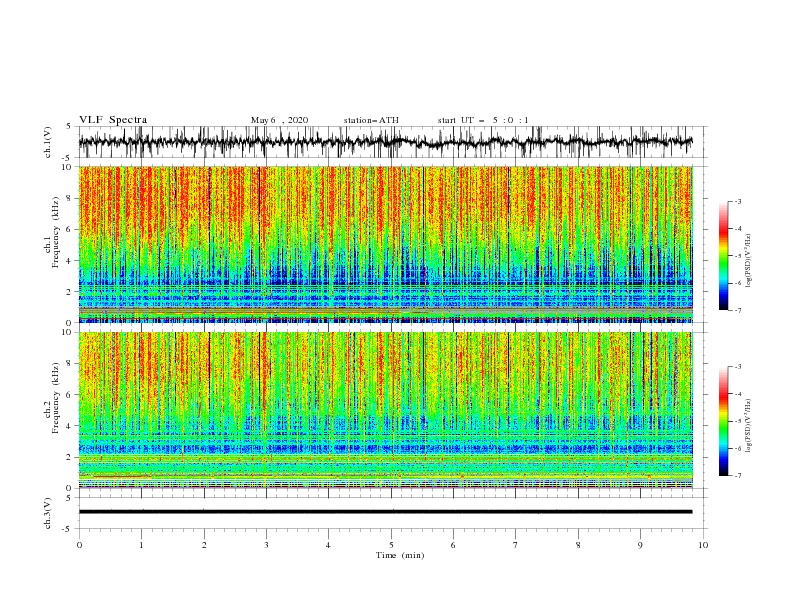Screen dimensions: 792x612
Task: Click the time axis tick label '0'
Action: point(79,545)
